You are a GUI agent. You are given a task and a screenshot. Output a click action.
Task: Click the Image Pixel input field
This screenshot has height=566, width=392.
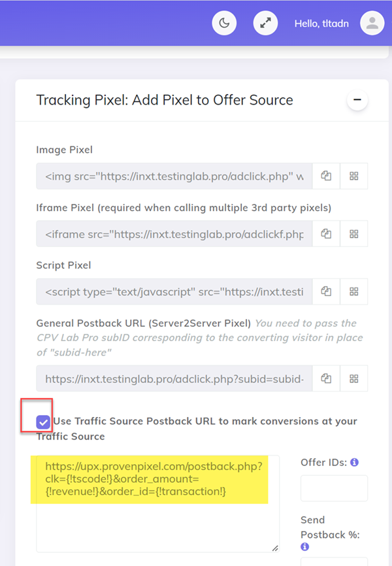pos(173,176)
